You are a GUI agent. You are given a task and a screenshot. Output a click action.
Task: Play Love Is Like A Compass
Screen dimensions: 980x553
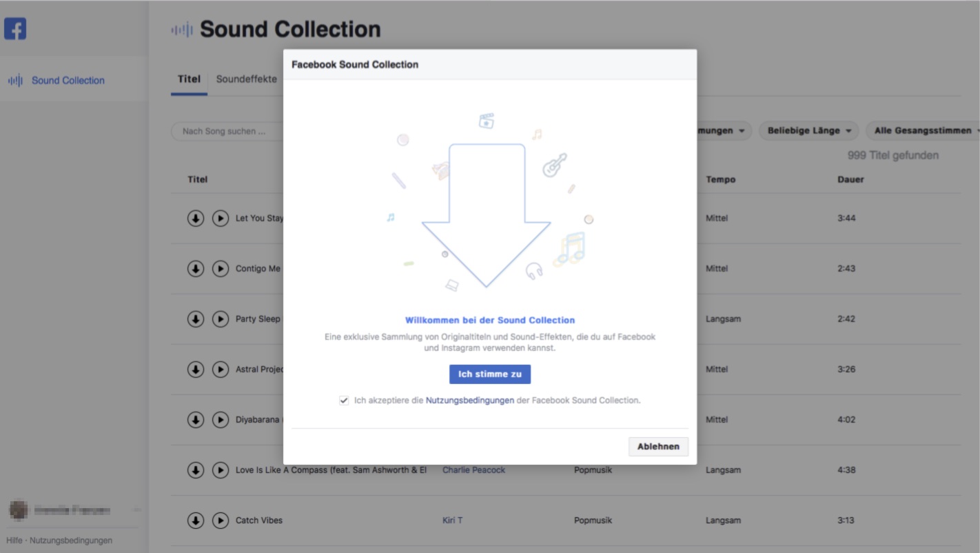click(x=221, y=470)
